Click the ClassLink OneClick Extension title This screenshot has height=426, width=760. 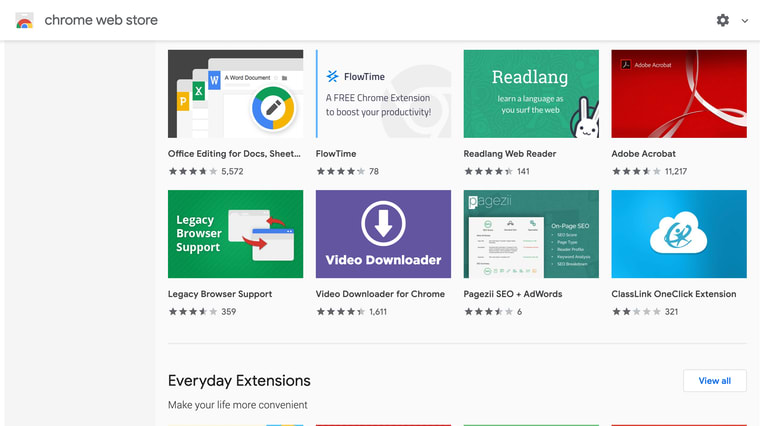pyautogui.click(x=674, y=294)
